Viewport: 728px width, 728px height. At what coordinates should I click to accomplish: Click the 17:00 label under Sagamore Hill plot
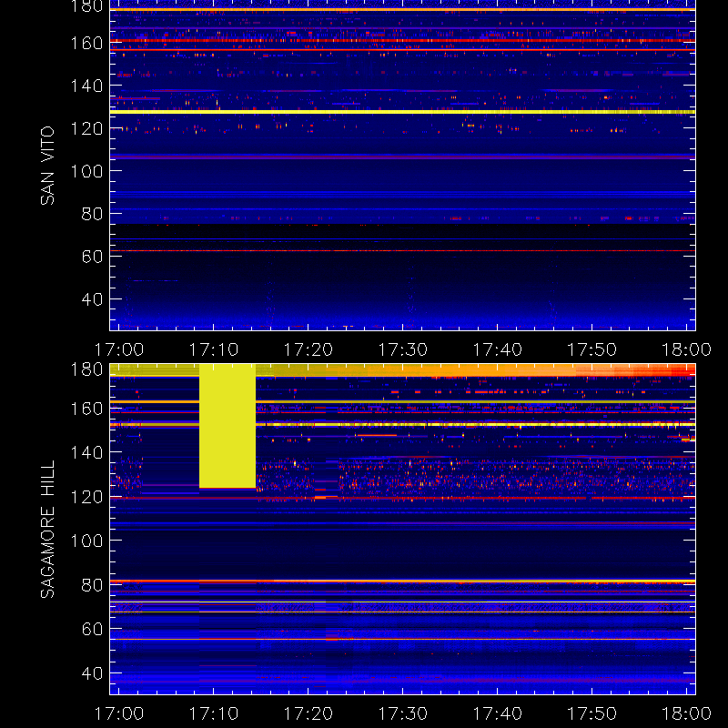click(119, 713)
